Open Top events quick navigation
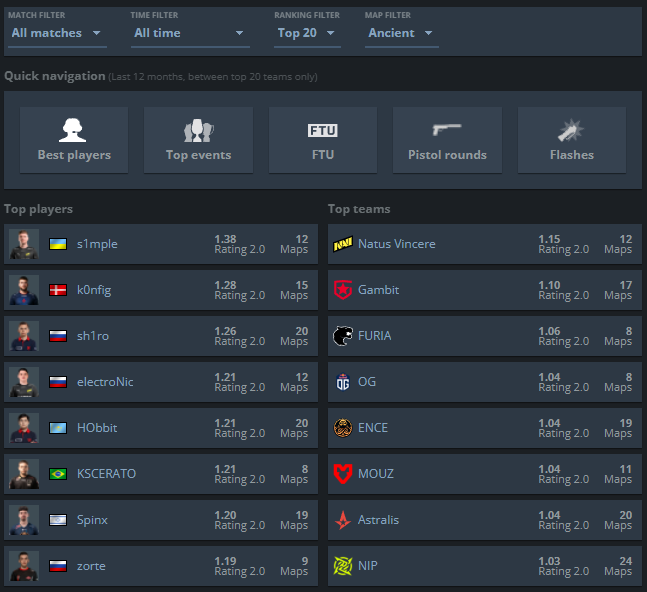 coord(198,140)
